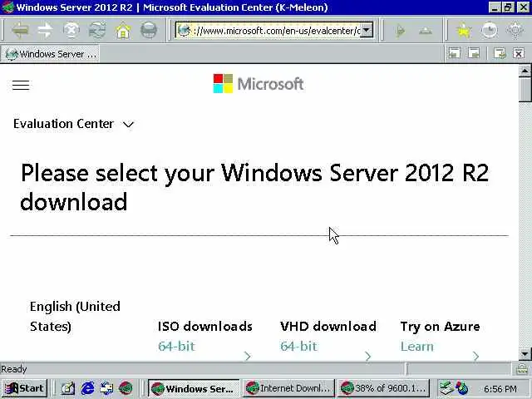Click the clock History icon in toolbar
This screenshot has width=532, height=399.
(490, 31)
